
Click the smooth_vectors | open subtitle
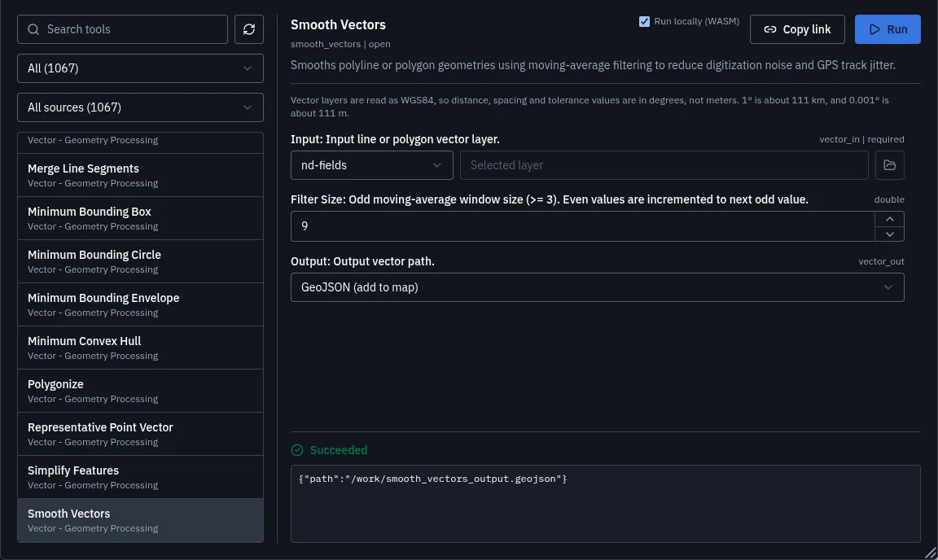point(340,44)
